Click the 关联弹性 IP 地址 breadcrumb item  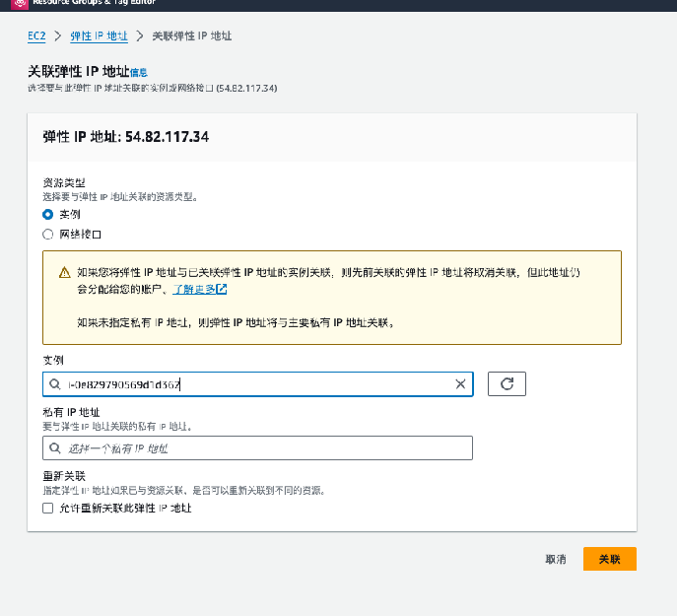(x=192, y=35)
